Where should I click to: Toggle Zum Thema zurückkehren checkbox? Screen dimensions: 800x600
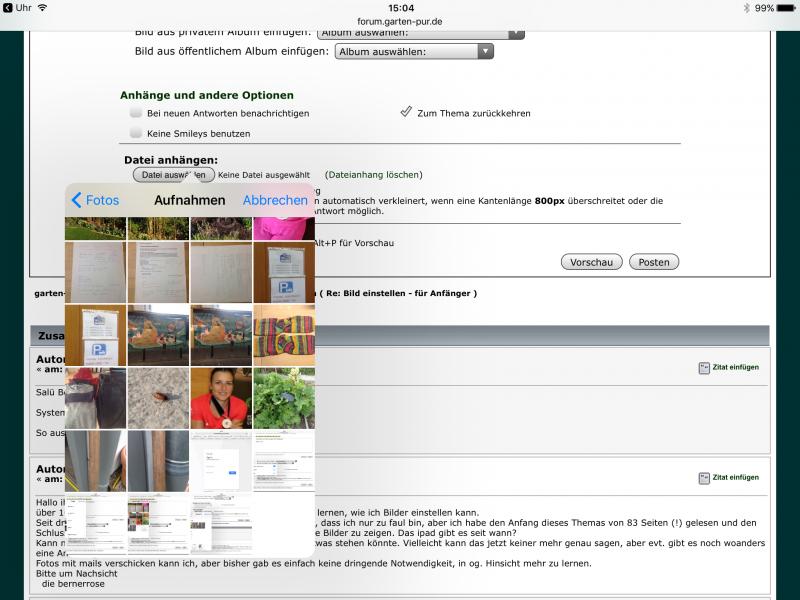coord(406,113)
